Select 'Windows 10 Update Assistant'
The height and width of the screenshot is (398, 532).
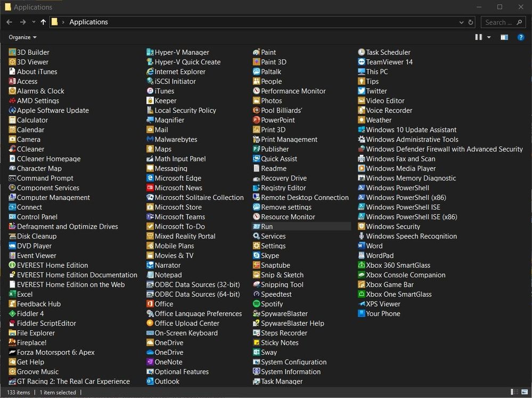[407, 129]
